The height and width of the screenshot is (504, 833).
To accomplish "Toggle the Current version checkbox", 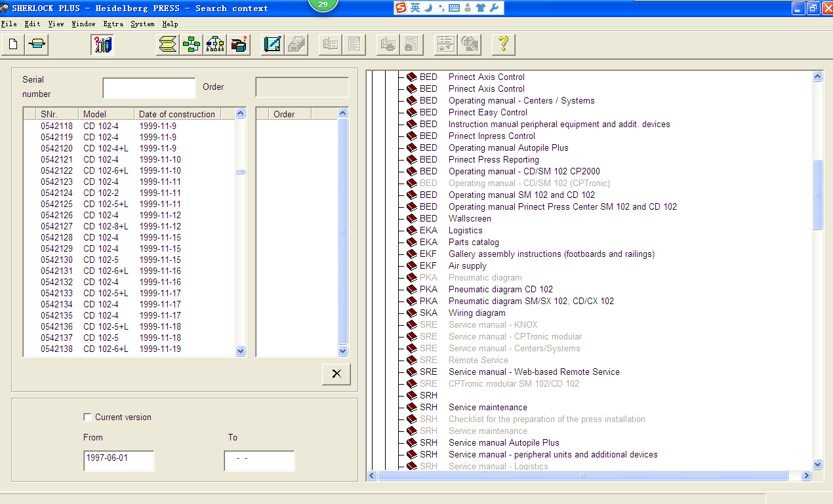I will coord(88,417).
